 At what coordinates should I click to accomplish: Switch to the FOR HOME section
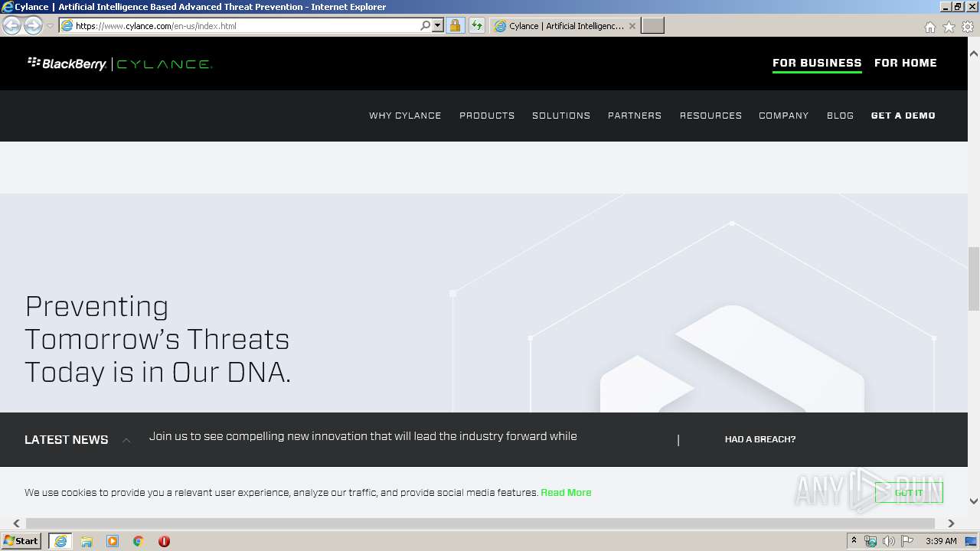pos(906,63)
